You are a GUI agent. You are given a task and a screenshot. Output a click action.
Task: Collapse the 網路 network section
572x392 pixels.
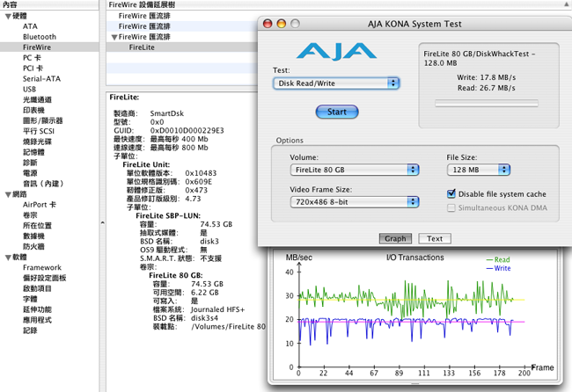pyautogui.click(x=8, y=195)
